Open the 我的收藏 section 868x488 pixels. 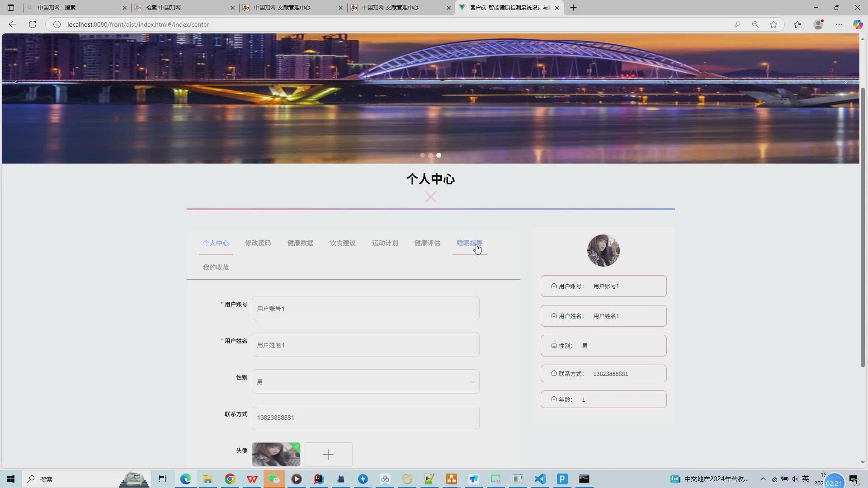(216, 267)
